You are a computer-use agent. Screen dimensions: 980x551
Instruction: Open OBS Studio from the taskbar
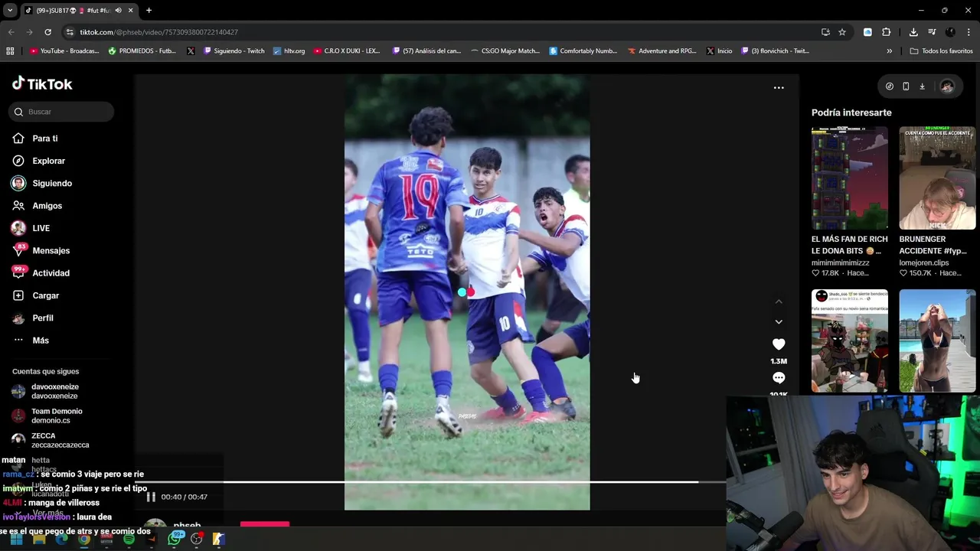(x=197, y=540)
